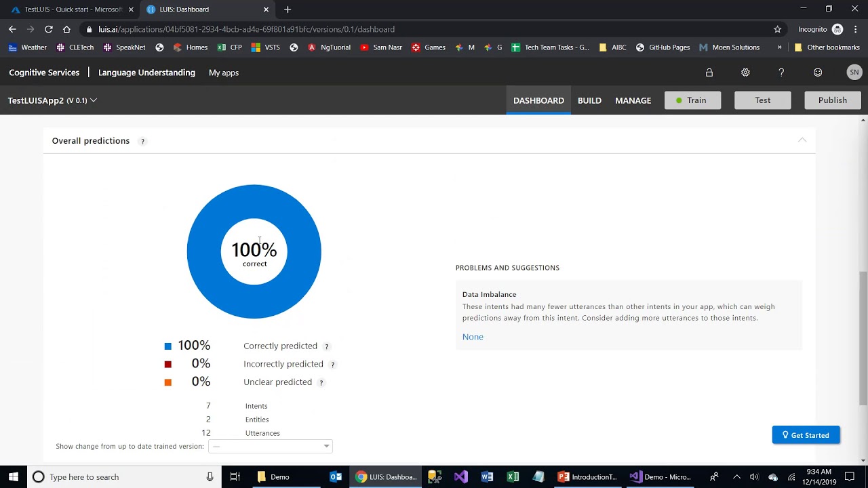Reload the page with refresh icon
The height and width of the screenshot is (488, 868).
pos(48,29)
